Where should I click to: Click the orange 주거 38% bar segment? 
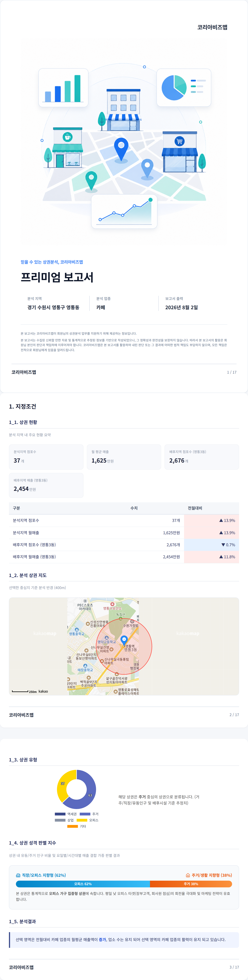pyautogui.click(x=191, y=884)
